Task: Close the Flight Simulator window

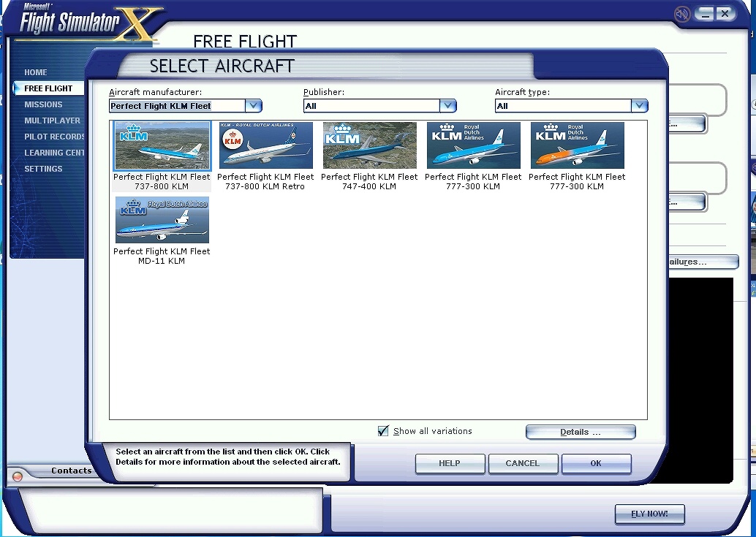Action: 725,14
